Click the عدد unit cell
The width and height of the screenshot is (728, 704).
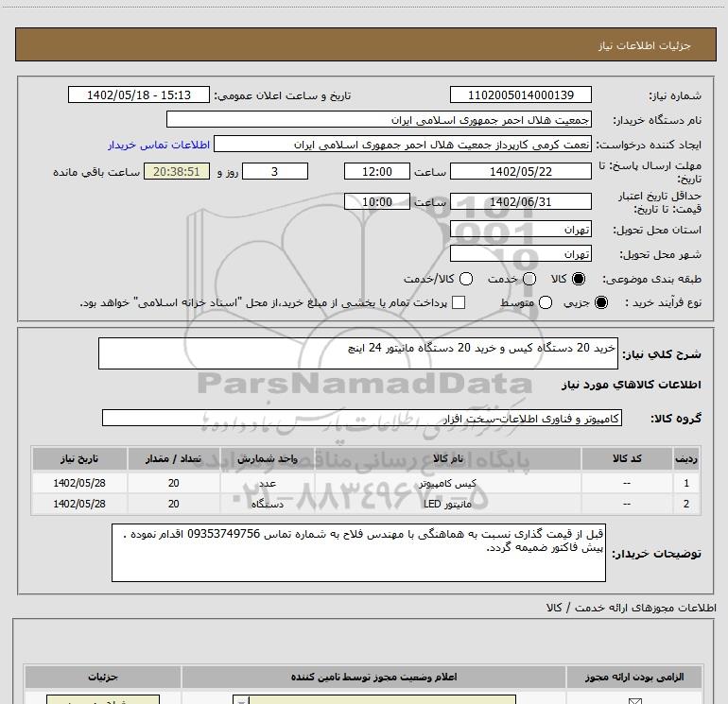tap(268, 483)
